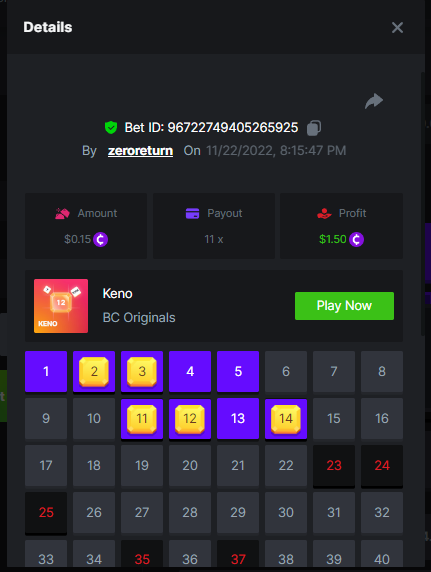Image resolution: width=431 pixels, height=572 pixels.
Task: Click the red number 37 tile
Action: click(238, 556)
